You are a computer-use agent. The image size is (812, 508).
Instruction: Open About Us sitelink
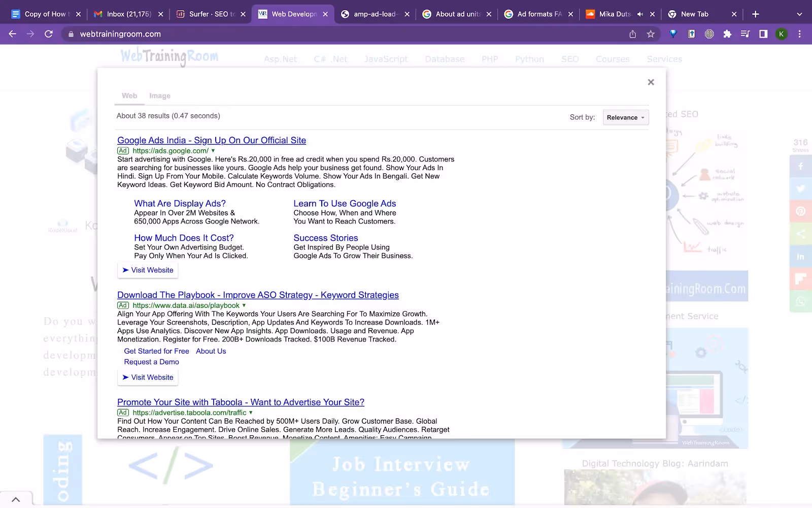(211, 351)
